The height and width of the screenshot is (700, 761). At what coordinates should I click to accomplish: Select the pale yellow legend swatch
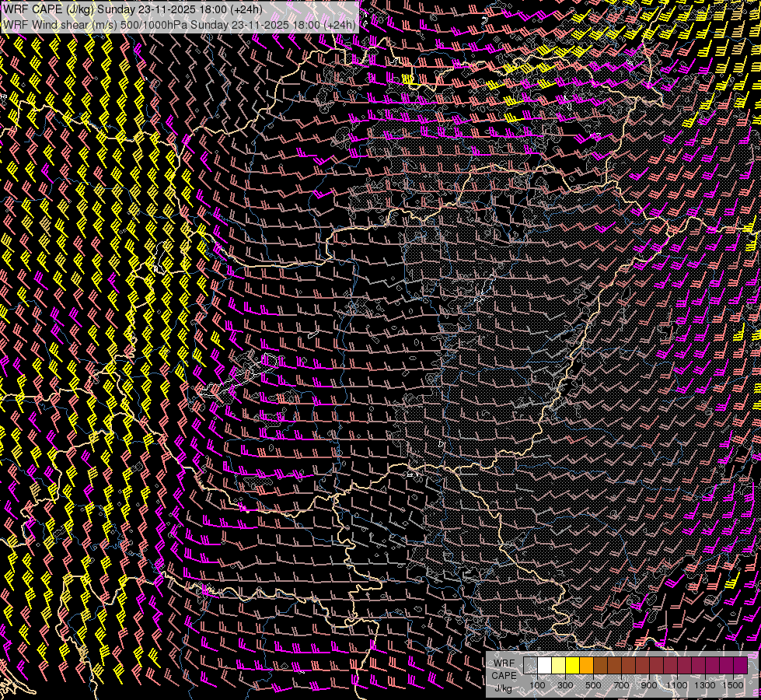coord(558,666)
